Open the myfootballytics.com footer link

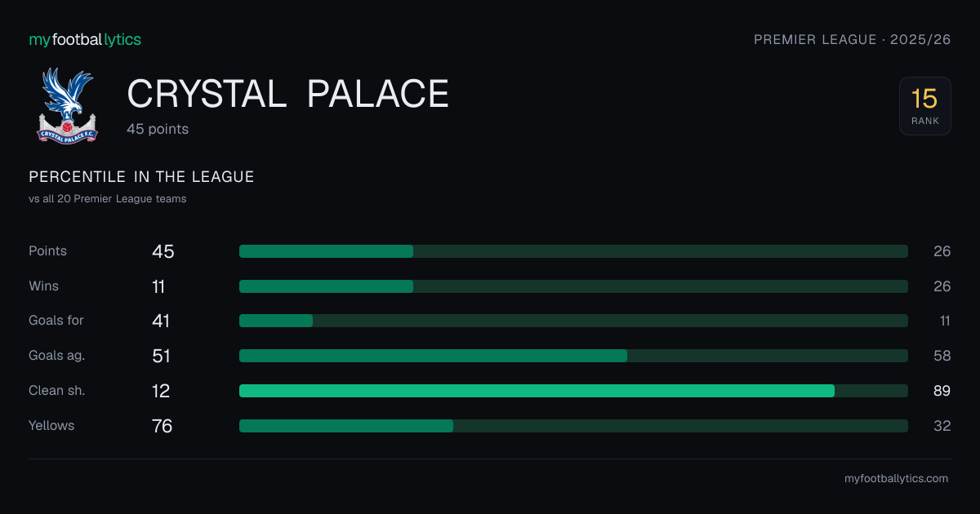pyautogui.click(x=896, y=479)
